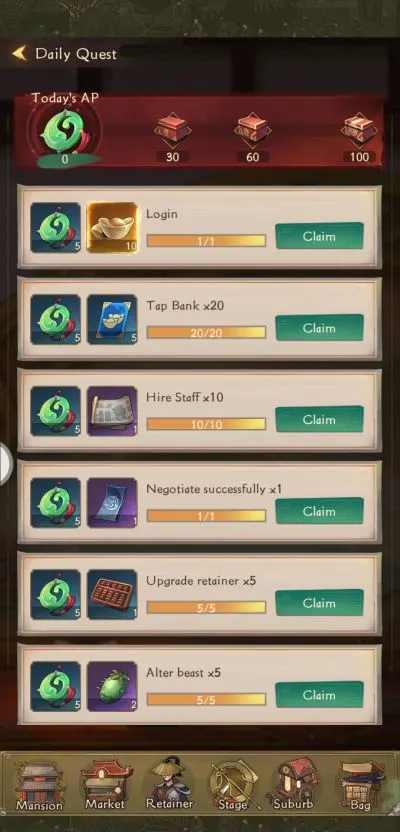Claim the Negotiate successfully reward
400x832 pixels.
tap(319, 511)
